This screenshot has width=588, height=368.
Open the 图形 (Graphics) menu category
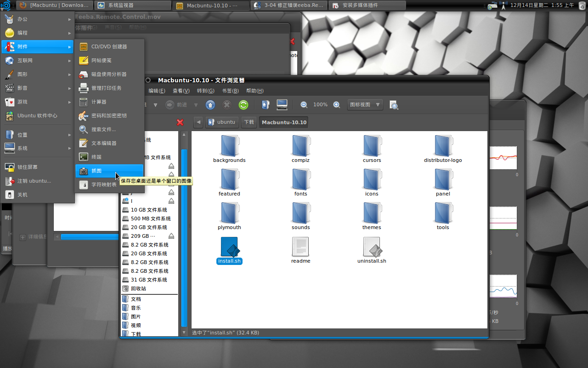[x=38, y=74]
